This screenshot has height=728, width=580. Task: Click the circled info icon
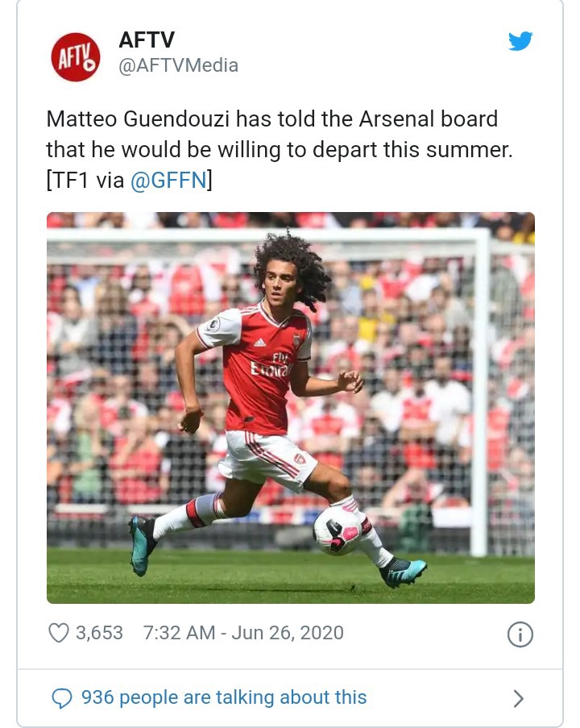coord(520,634)
